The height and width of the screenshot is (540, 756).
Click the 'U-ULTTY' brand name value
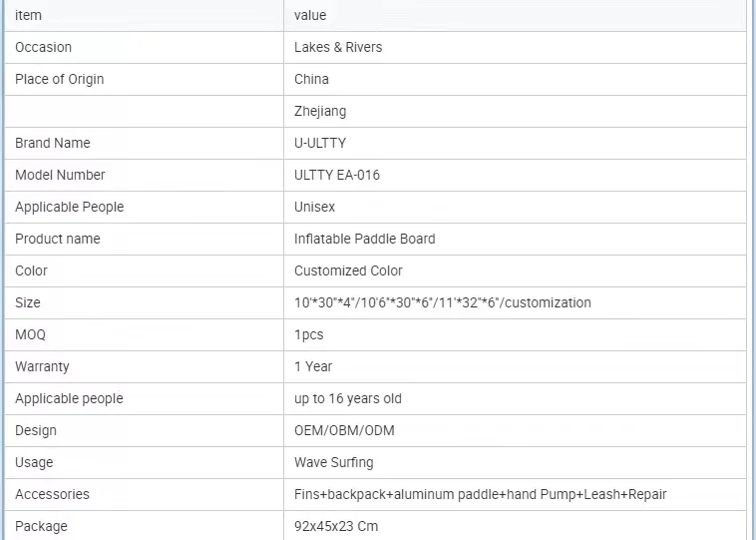tap(320, 143)
